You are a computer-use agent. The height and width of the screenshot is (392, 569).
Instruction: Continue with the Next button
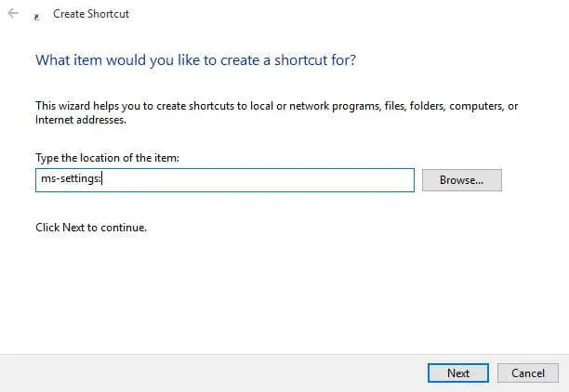pyautogui.click(x=458, y=372)
